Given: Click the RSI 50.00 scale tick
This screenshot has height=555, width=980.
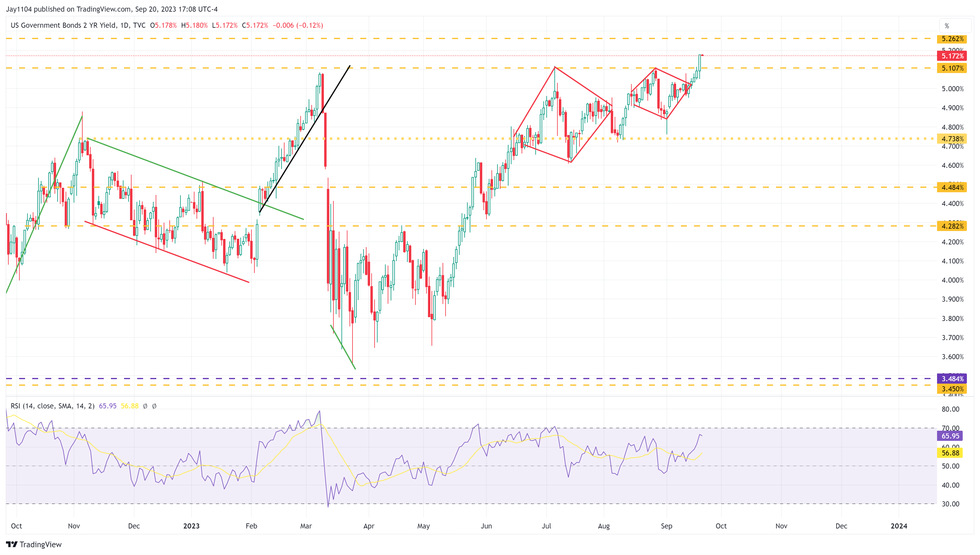Looking at the screenshot, I should click(950, 466).
